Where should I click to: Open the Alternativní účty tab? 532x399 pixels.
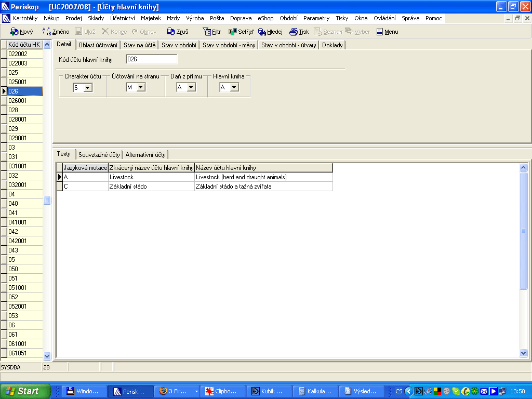[x=145, y=155]
